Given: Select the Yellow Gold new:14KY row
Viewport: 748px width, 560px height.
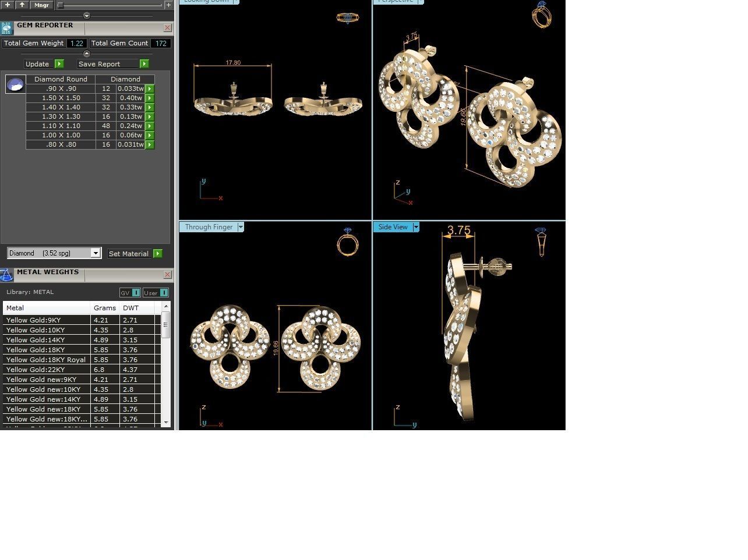Looking at the screenshot, I should coord(82,399).
